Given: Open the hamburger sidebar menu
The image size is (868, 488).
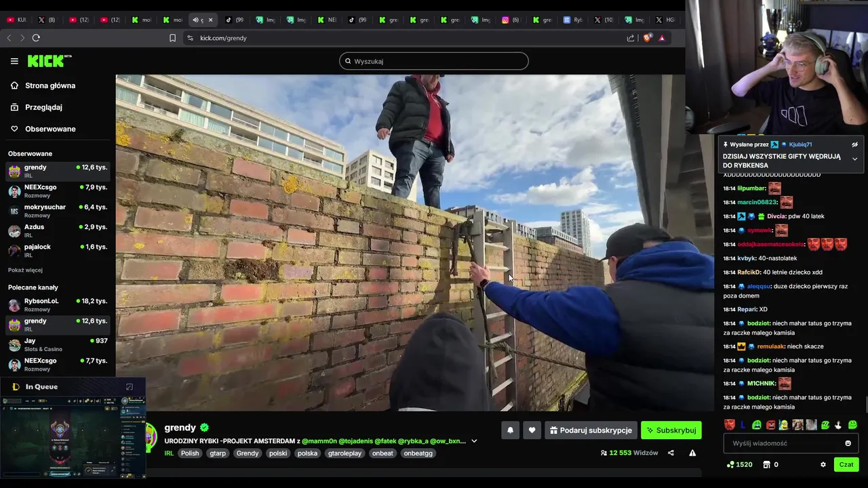Looking at the screenshot, I should pos(14,61).
